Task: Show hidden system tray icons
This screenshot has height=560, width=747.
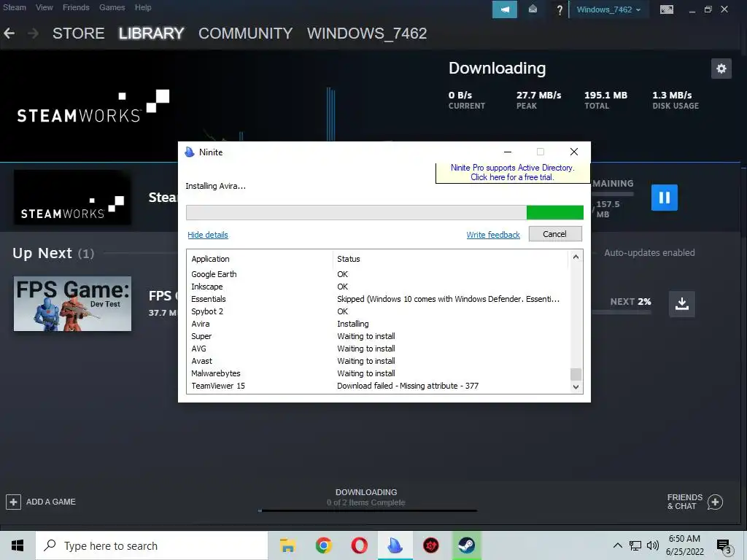Action: [617, 545]
